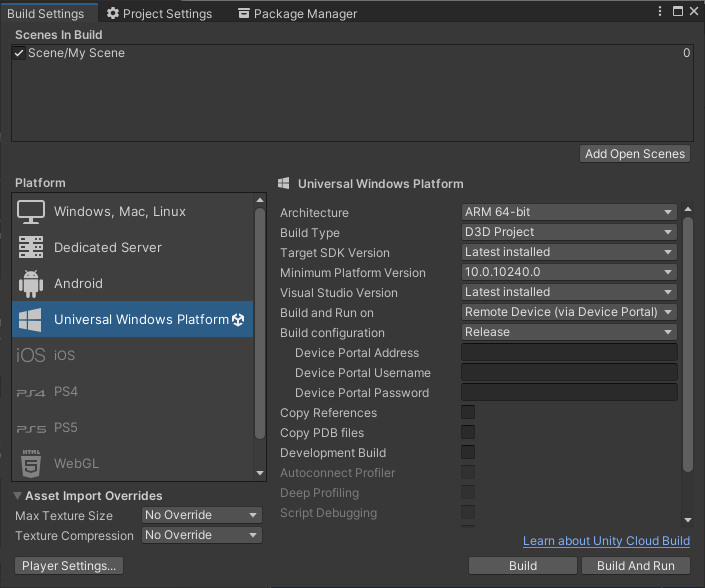Click the Device Portal Username field

click(569, 372)
